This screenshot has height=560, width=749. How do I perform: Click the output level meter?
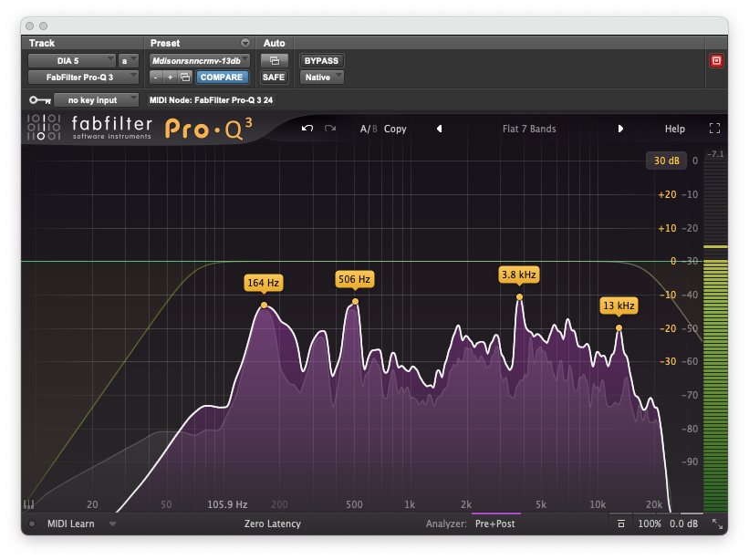pyautogui.click(x=715, y=337)
